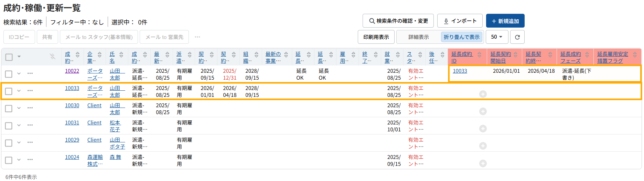The height and width of the screenshot is (181, 644).
Task: Open the 50 rows-per-page dropdown
Action: tap(497, 37)
